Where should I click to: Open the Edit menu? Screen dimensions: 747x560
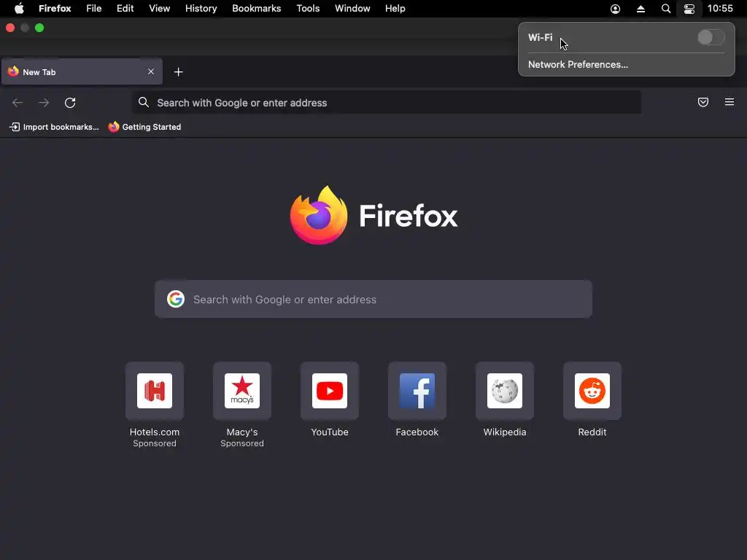[x=125, y=9]
